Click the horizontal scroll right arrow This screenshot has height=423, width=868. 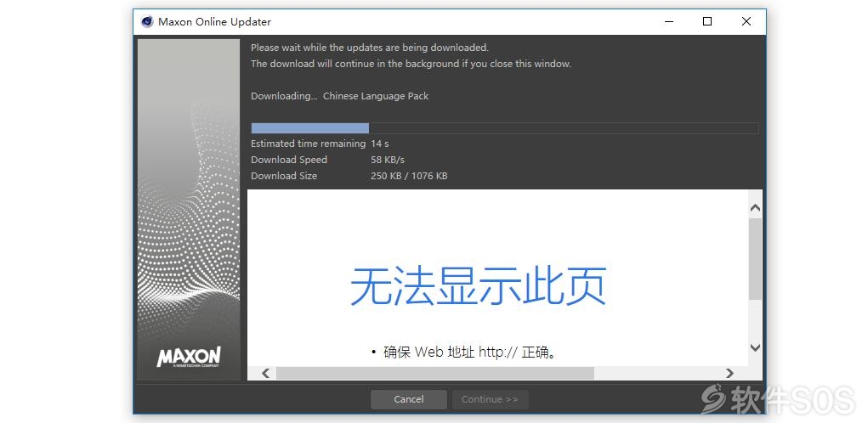tap(729, 373)
